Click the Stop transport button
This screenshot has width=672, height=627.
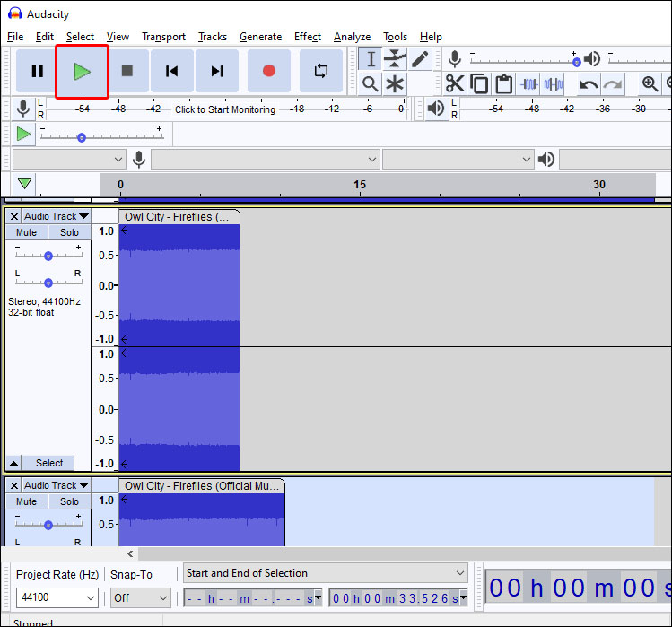(127, 71)
